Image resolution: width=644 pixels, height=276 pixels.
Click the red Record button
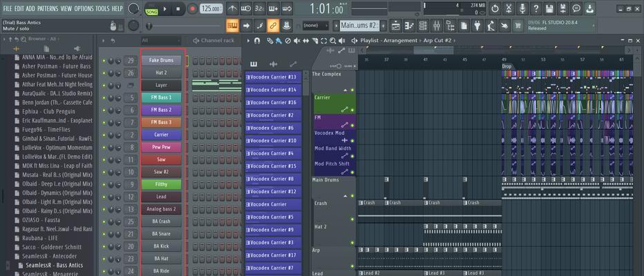coord(192,8)
